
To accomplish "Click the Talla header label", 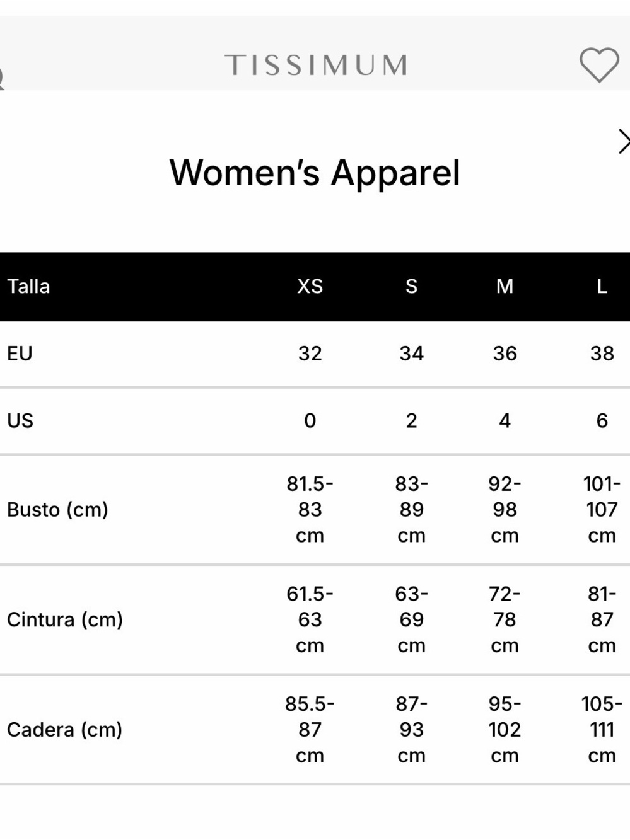I will 28,286.
